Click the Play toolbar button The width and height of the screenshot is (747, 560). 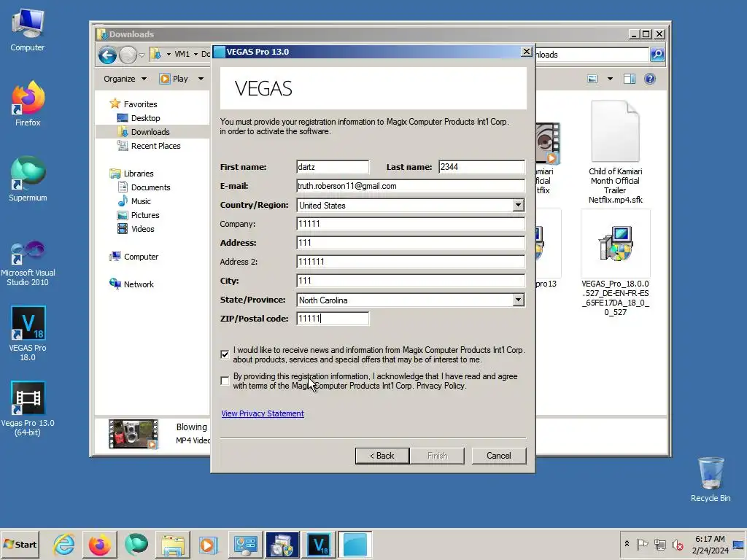pyautogui.click(x=174, y=79)
